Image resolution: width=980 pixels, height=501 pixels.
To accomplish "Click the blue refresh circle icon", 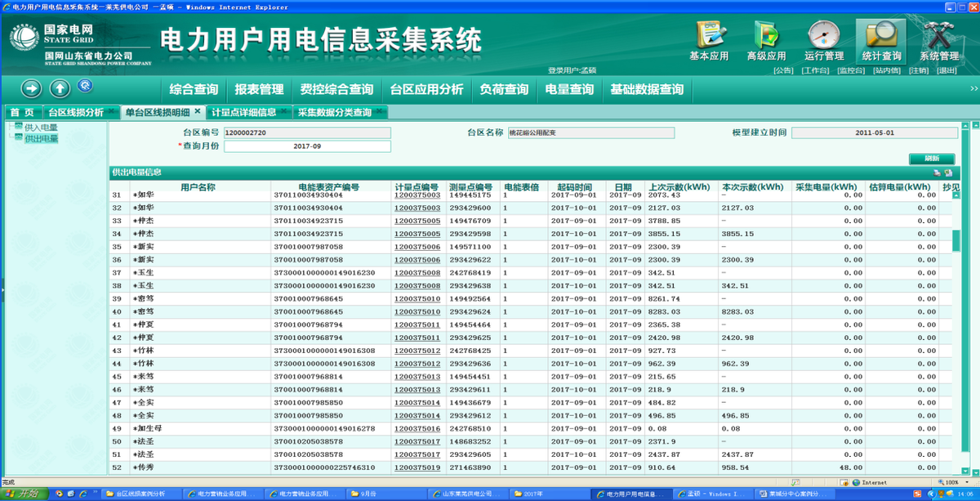I will click(x=84, y=85).
